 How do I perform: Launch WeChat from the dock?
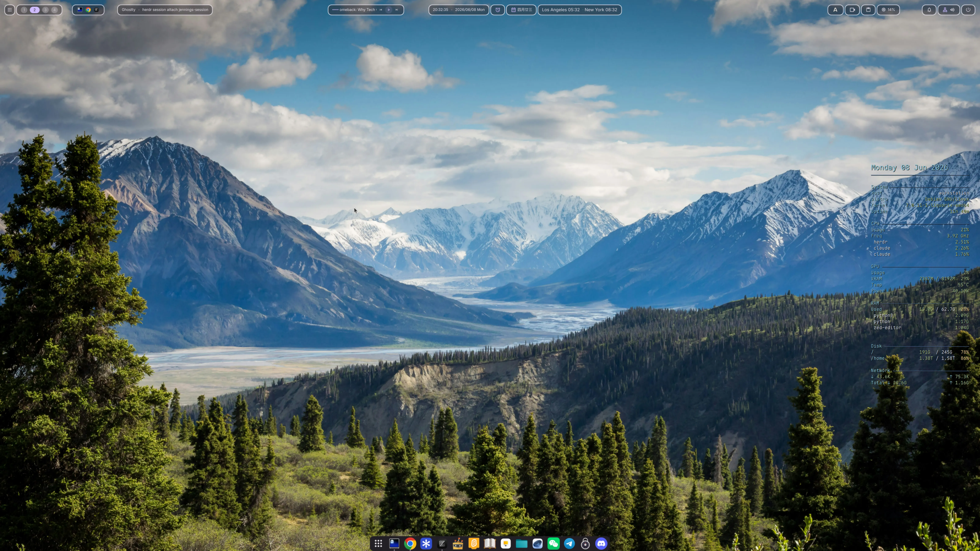click(554, 543)
